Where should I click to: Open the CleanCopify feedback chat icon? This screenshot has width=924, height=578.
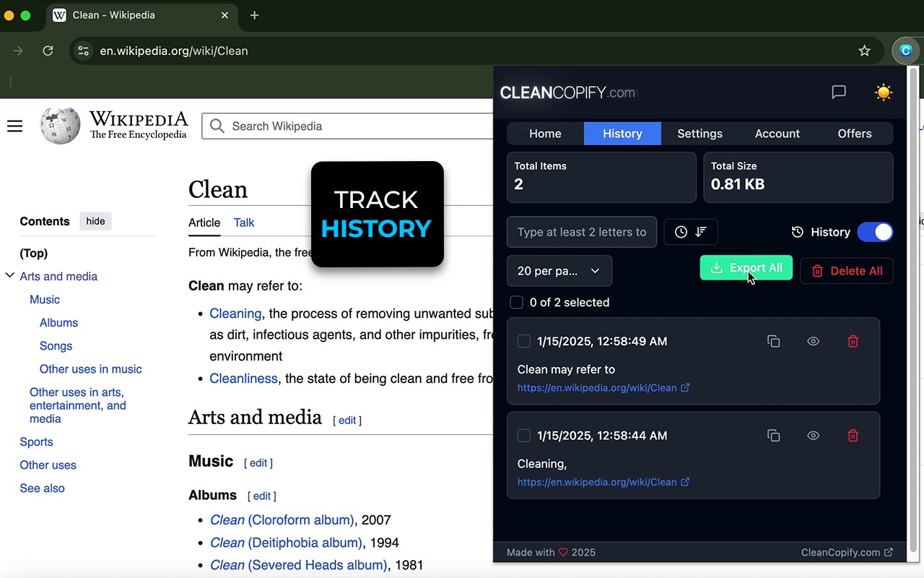click(839, 92)
